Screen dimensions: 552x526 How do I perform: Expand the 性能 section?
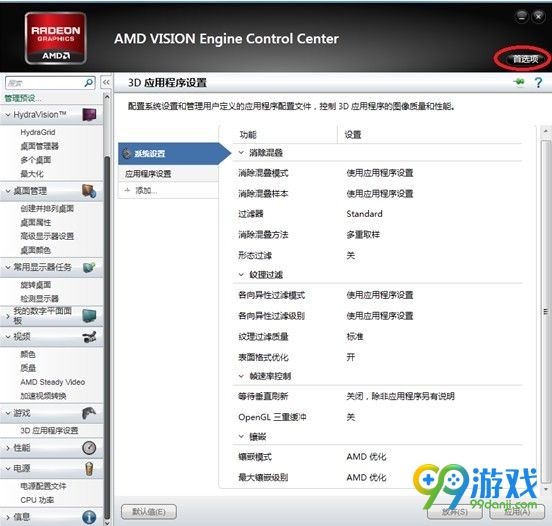click(8, 448)
